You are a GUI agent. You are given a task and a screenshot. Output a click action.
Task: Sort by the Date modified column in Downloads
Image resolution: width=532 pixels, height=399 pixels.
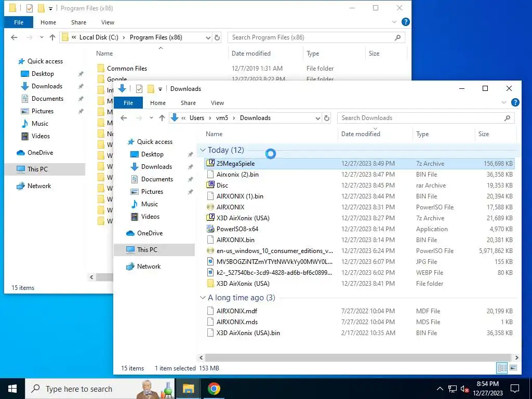(x=361, y=134)
